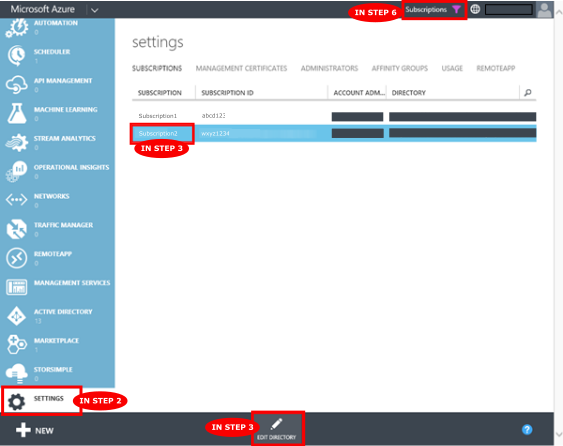Sort by the Account Adm... column header
The image size is (563, 446).
(359, 93)
